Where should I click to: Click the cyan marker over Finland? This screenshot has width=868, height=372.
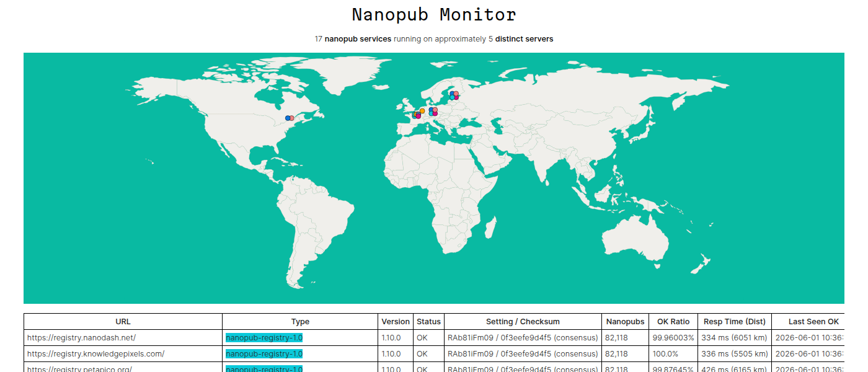[x=452, y=97]
